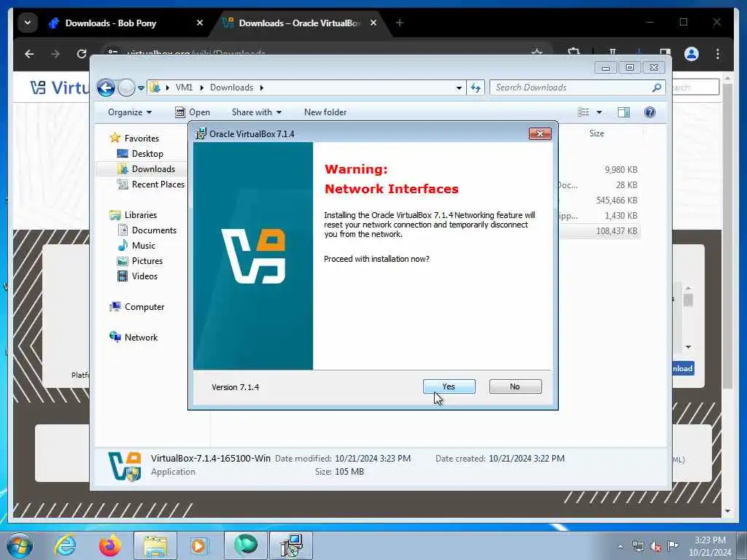Change the view with the views icon
This screenshot has height=560, width=747.
[x=583, y=112]
